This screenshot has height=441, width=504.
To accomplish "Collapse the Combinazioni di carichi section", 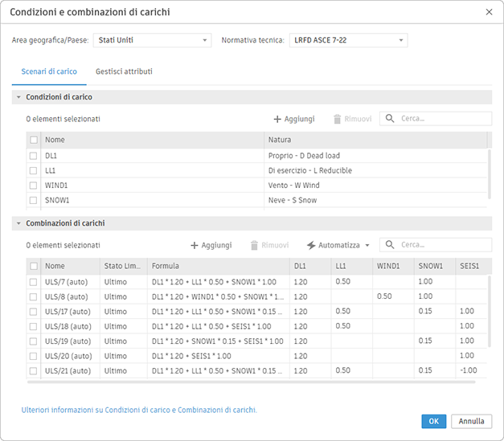I will 18,223.
